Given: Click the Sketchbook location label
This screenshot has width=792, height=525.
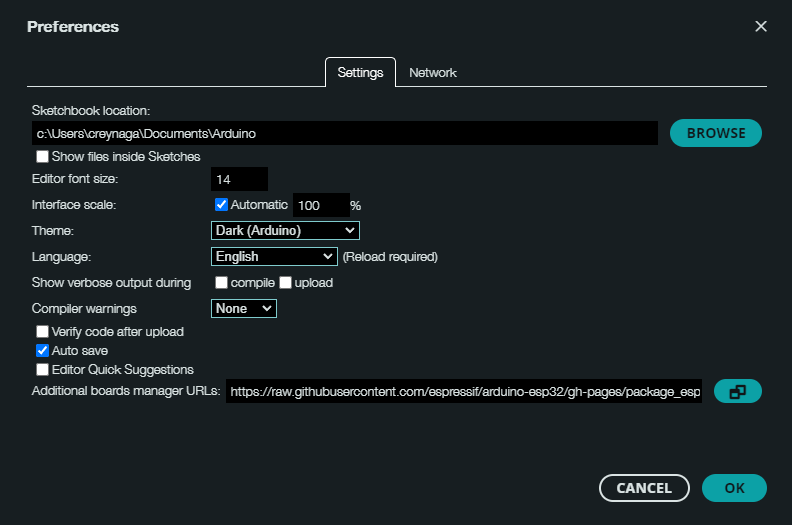Looking at the screenshot, I should pos(91,111).
